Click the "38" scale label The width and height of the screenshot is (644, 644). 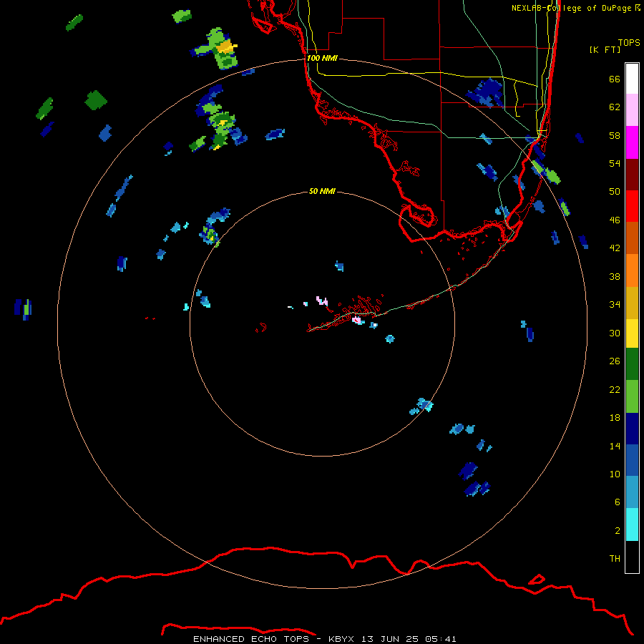click(x=615, y=276)
